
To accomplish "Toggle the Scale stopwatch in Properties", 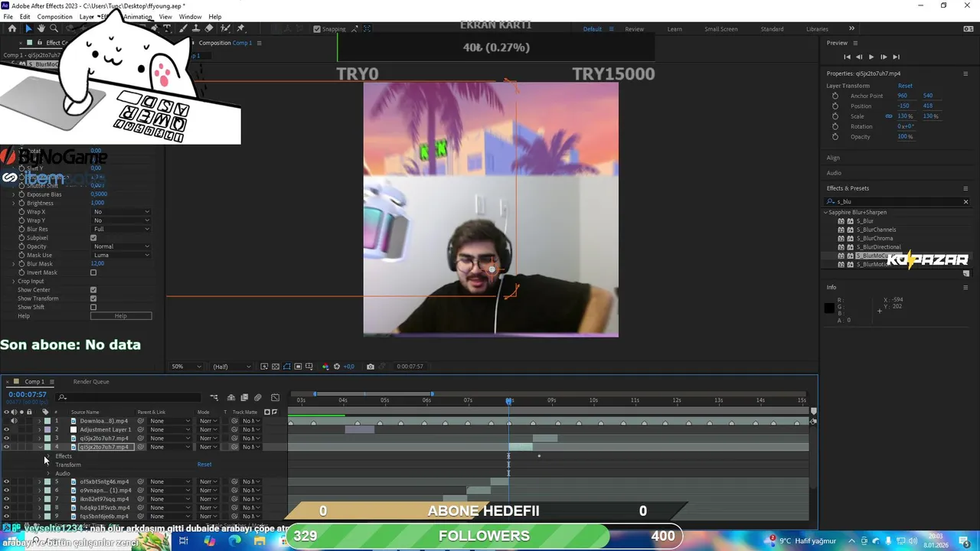I will pos(835,116).
